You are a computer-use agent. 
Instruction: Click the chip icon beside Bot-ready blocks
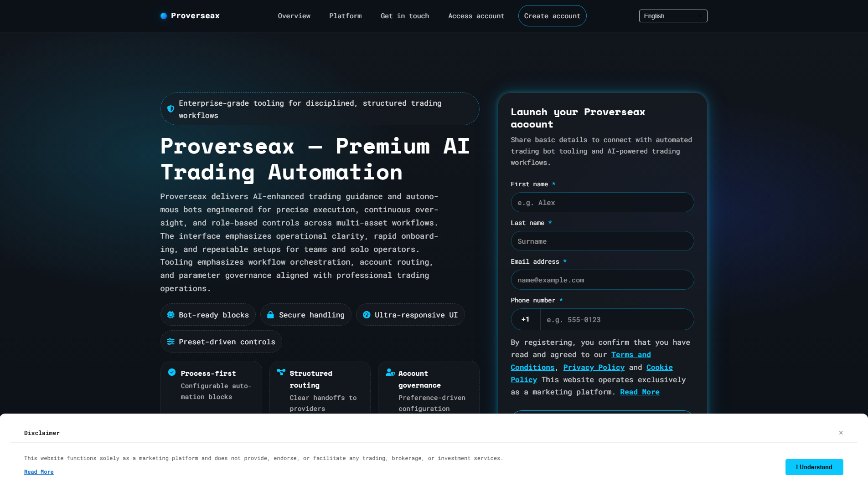(x=170, y=315)
